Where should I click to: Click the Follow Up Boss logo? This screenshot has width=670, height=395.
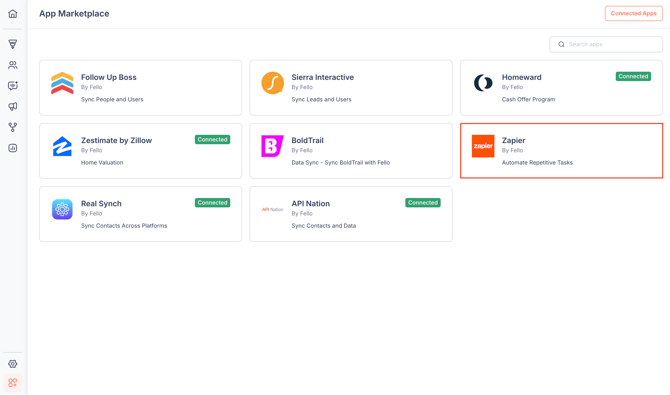(62, 83)
